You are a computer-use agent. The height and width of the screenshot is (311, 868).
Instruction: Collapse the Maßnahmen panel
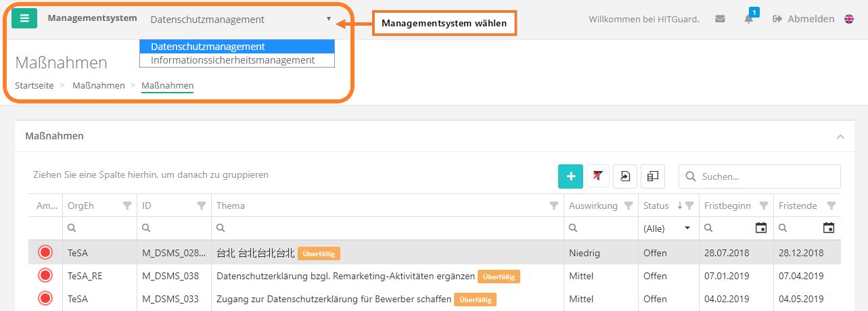coord(840,137)
